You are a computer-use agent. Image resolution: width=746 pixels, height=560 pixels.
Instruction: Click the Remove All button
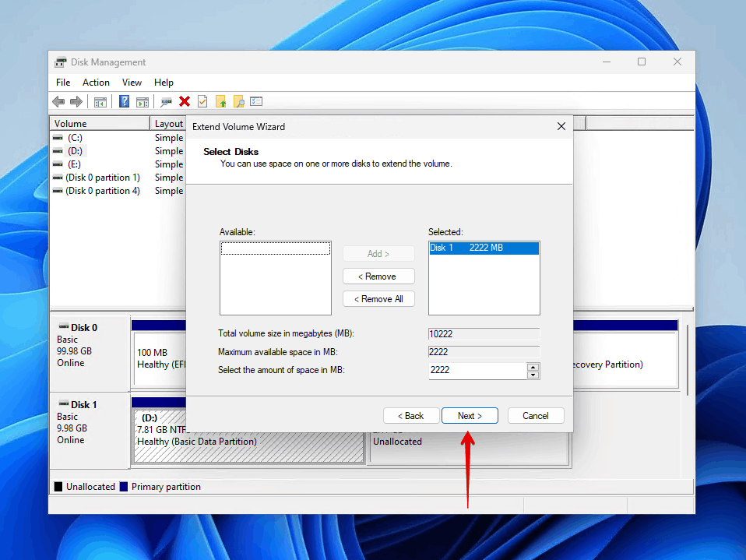pos(378,298)
